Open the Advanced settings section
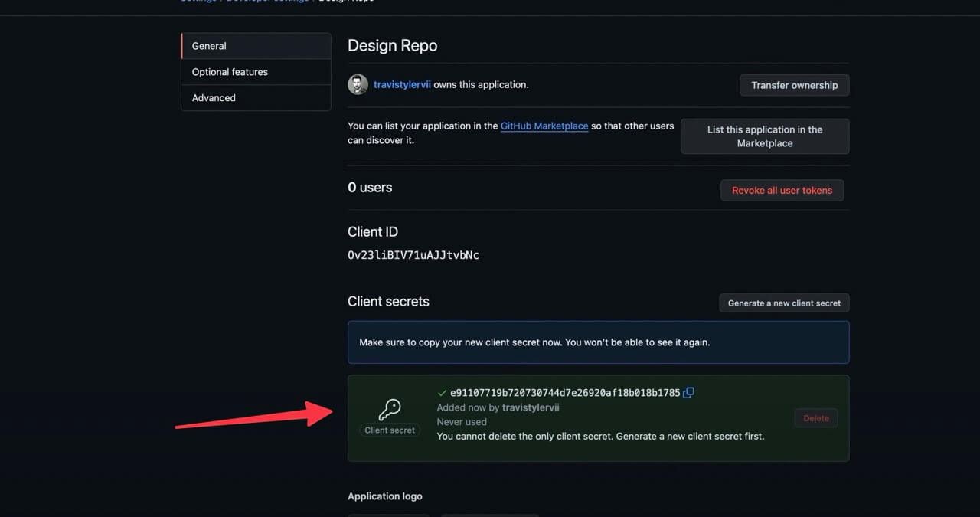Screen dimensions: 980x517 coord(213,97)
